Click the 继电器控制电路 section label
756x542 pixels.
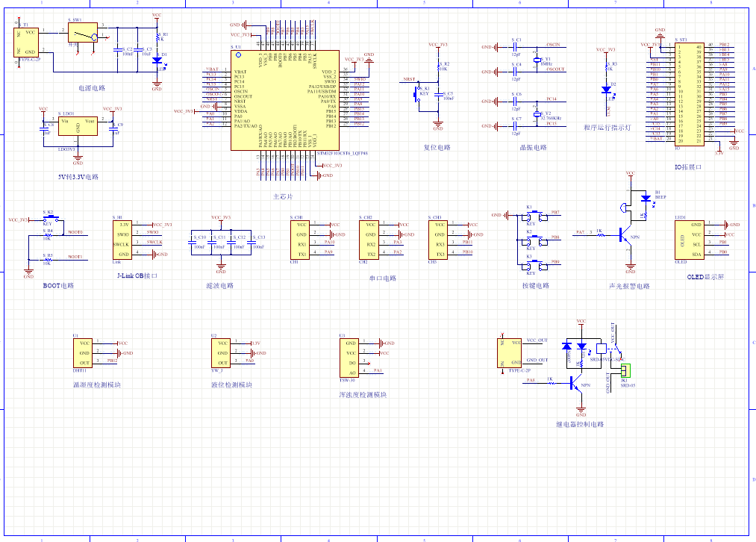(580, 424)
